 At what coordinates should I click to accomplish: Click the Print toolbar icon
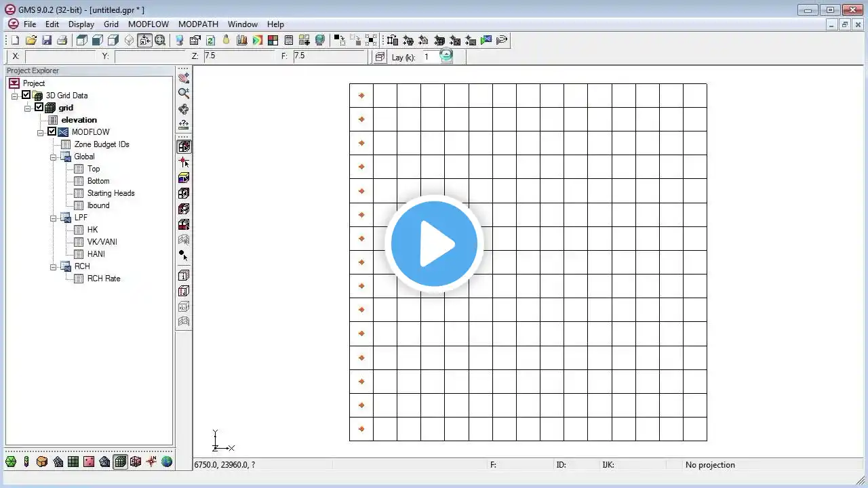pyautogui.click(x=62, y=40)
